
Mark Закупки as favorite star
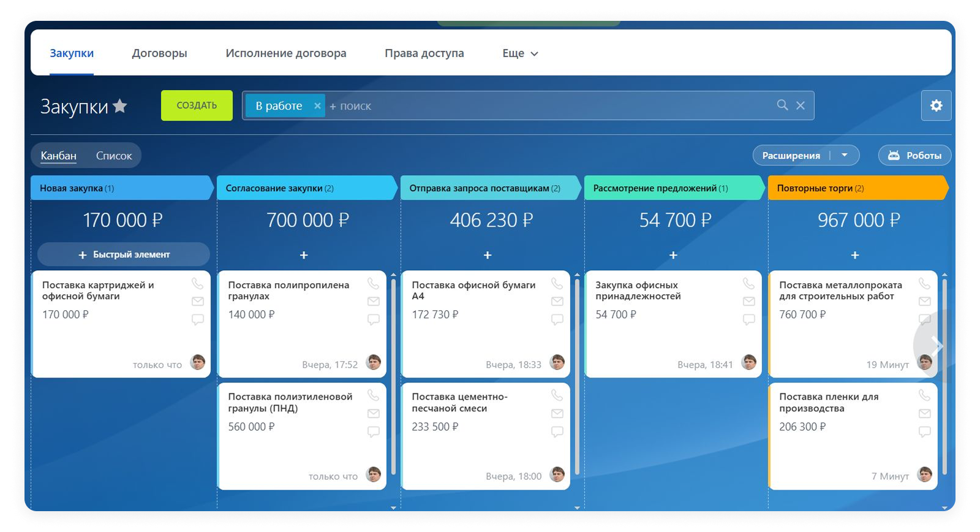[120, 106]
